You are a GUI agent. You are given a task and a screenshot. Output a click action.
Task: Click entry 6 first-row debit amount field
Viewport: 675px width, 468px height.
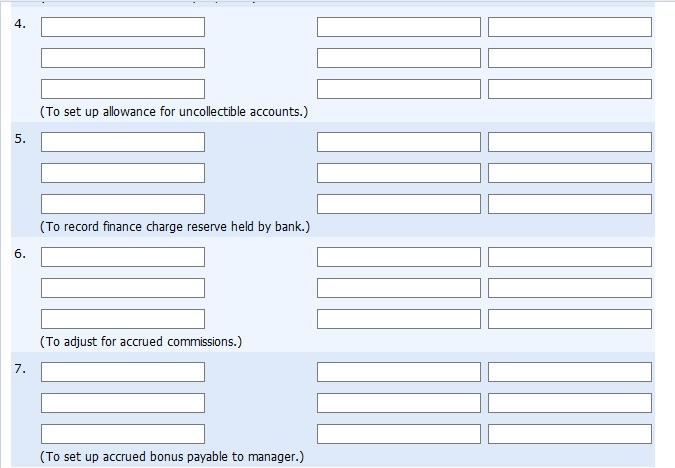coord(399,257)
